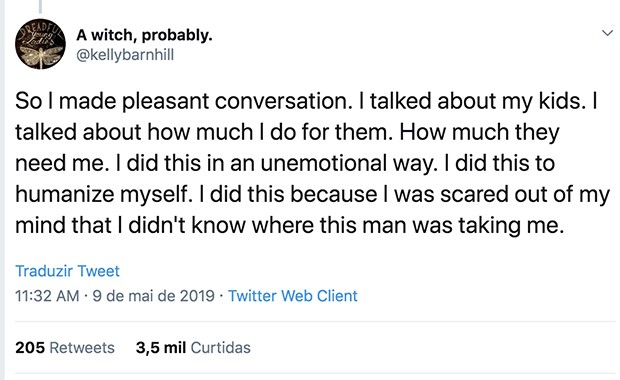View the 3,5 mil Curtidas list
This screenshot has height=380, width=620.
coord(193,348)
